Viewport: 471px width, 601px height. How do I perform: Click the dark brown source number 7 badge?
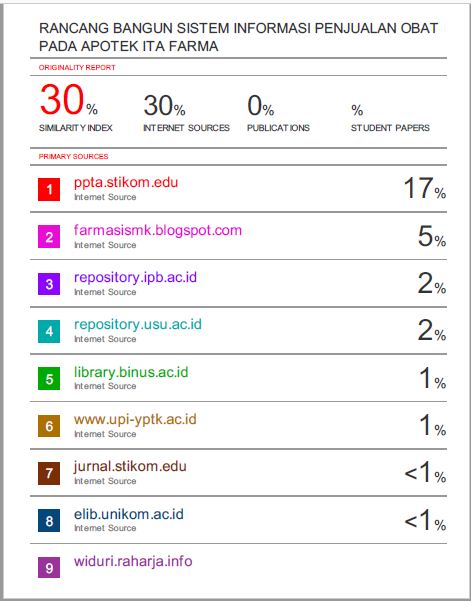click(x=49, y=473)
